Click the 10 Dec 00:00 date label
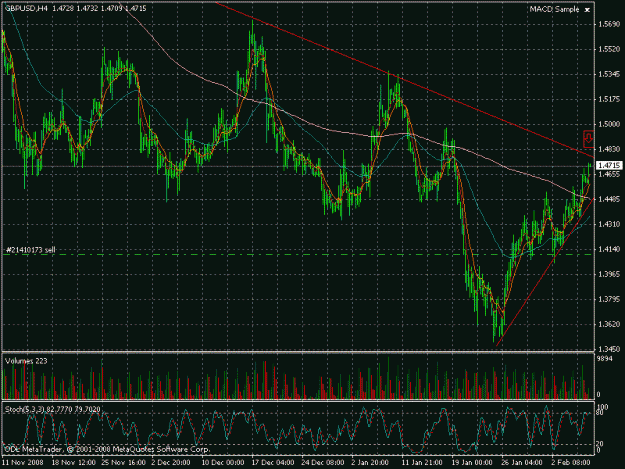 [x=223, y=463]
